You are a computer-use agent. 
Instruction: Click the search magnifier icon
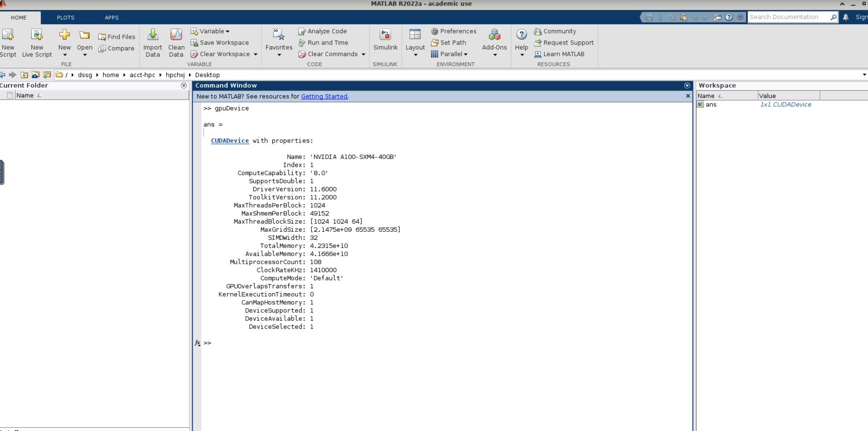(x=833, y=17)
